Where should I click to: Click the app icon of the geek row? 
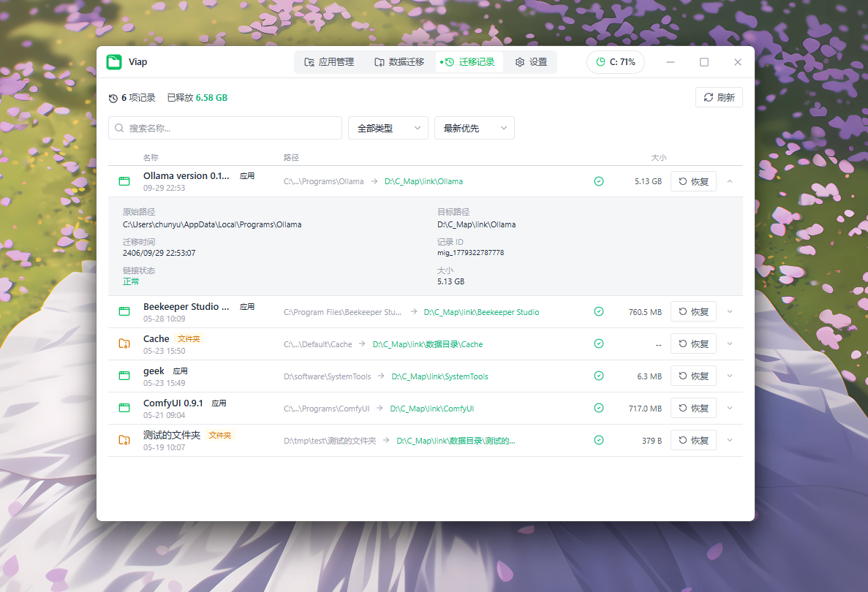pos(124,376)
